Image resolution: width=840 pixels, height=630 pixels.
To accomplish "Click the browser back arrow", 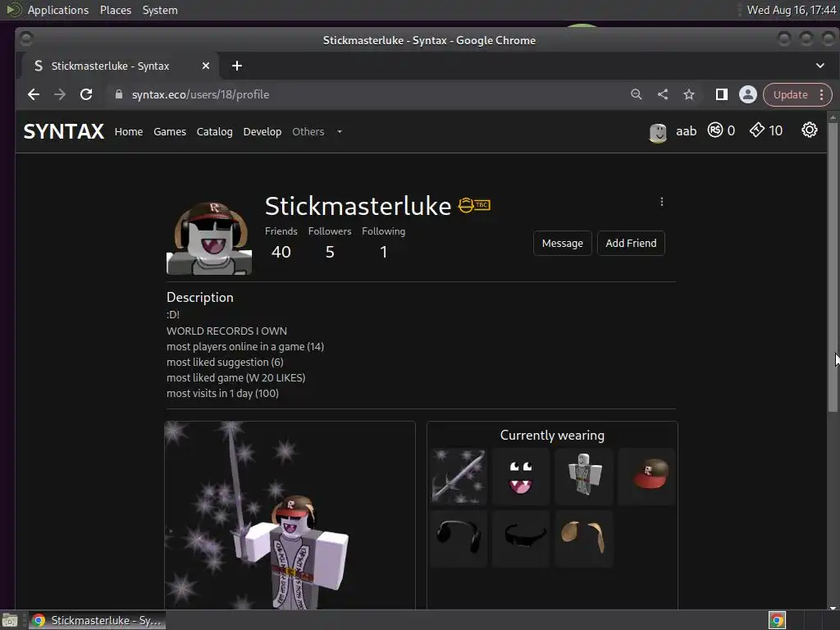I will coord(33,95).
